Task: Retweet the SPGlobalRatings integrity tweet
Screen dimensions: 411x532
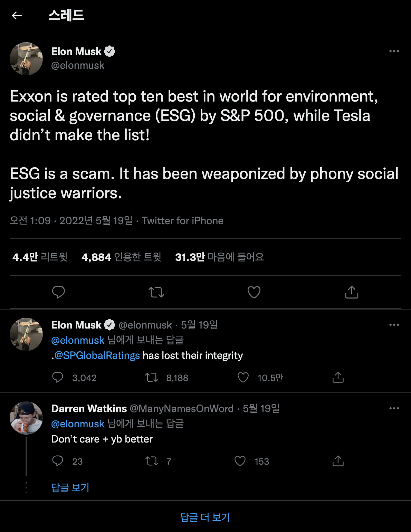Action: point(152,378)
